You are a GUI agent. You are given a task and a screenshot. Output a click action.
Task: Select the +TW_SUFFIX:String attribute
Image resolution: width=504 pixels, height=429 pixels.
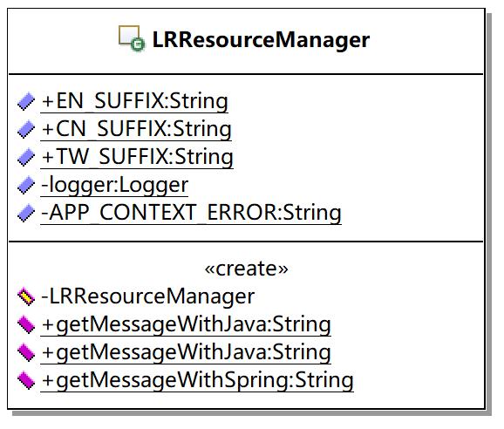[x=137, y=158]
